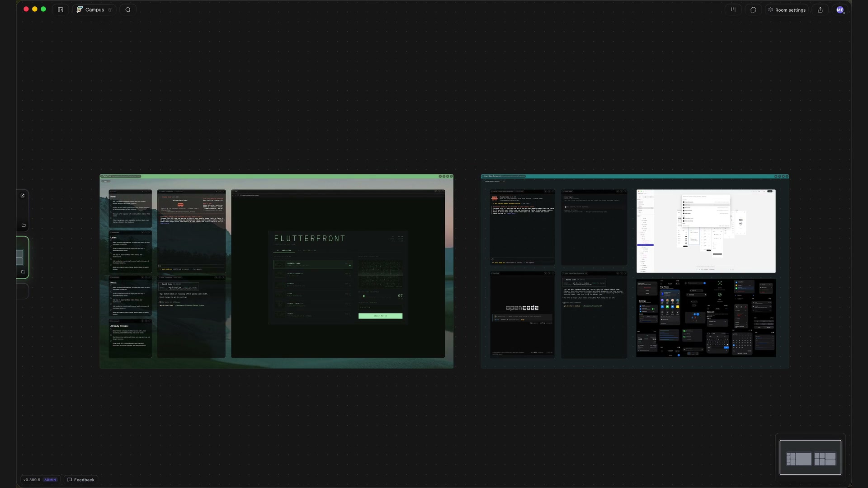Click folder icon in green-outlined sidebar card
This screenshot has width=868, height=488.
(24, 272)
